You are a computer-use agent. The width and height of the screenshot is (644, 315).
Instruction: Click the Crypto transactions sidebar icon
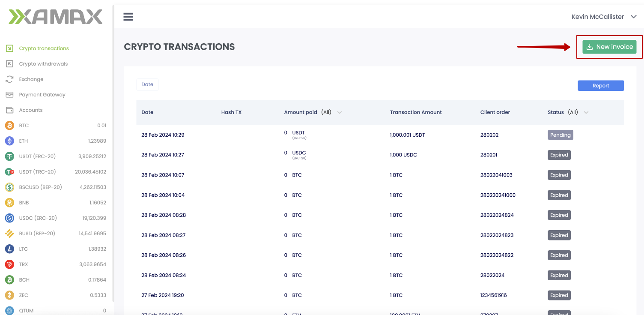click(9, 48)
